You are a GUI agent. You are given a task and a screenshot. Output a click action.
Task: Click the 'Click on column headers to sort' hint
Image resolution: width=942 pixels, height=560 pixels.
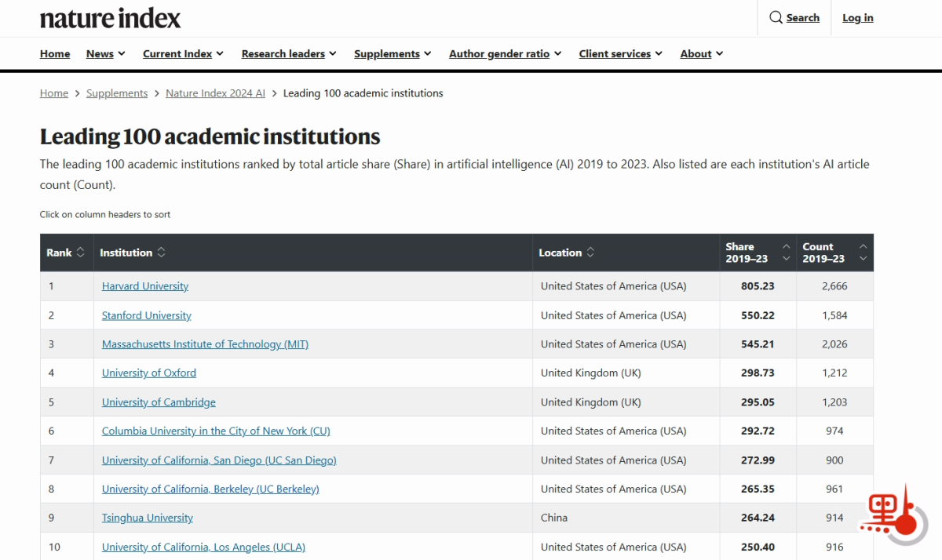coord(105,215)
